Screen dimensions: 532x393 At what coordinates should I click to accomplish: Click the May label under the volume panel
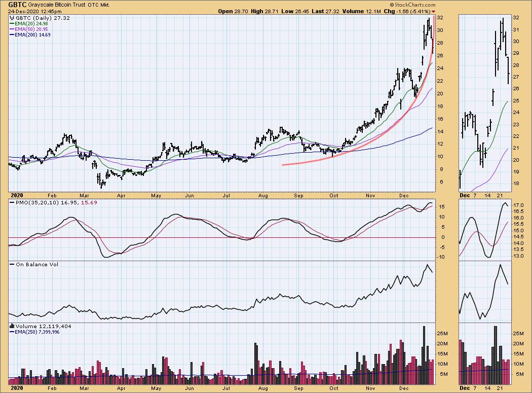(x=156, y=388)
